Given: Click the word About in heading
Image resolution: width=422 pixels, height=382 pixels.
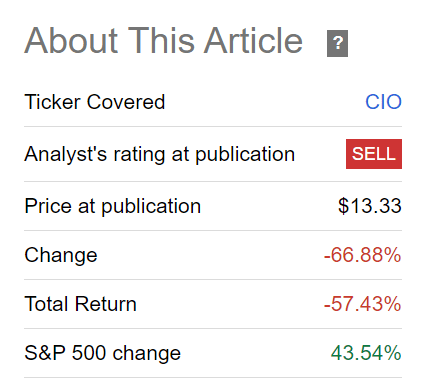Looking at the screenshot, I should tap(71, 41).
